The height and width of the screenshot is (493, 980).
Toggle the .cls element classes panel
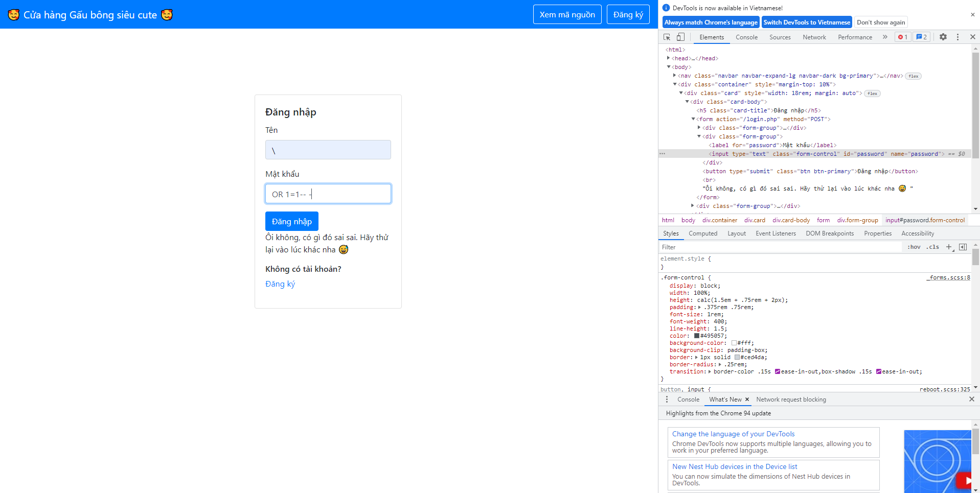coord(933,247)
